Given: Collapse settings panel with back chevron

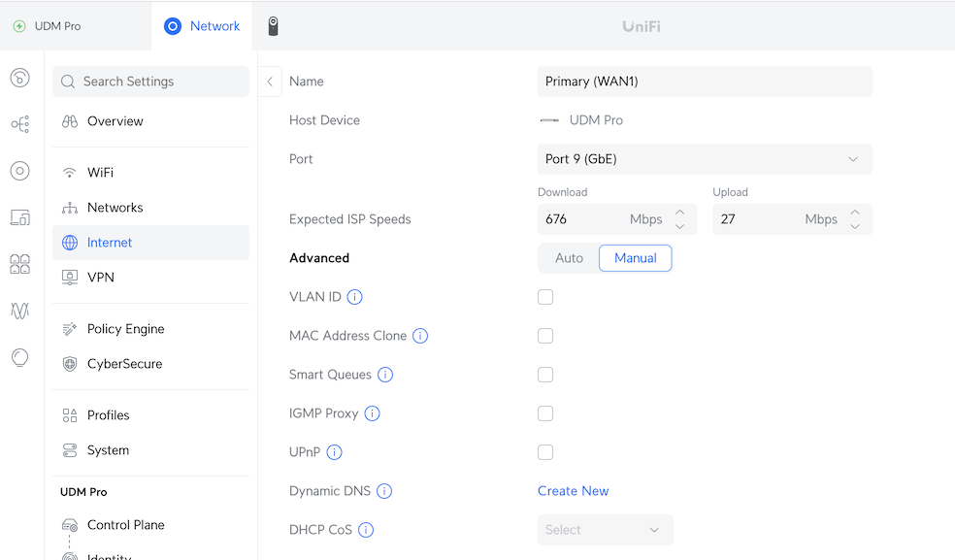Looking at the screenshot, I should 270,82.
